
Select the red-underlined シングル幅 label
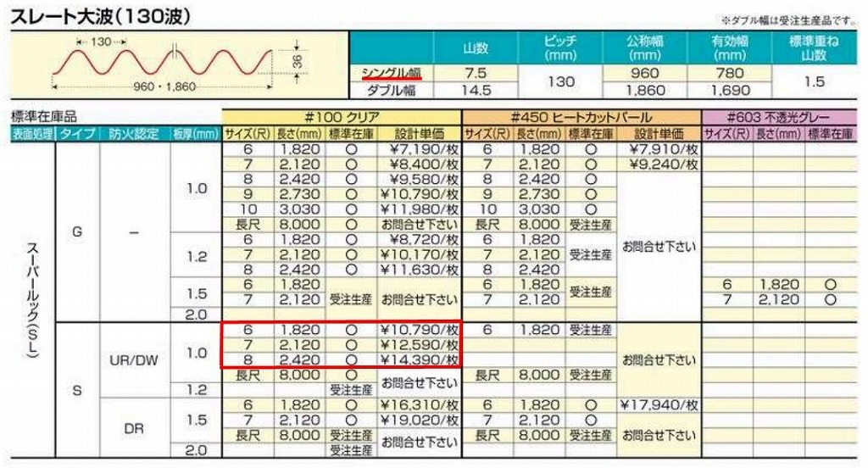[391, 74]
